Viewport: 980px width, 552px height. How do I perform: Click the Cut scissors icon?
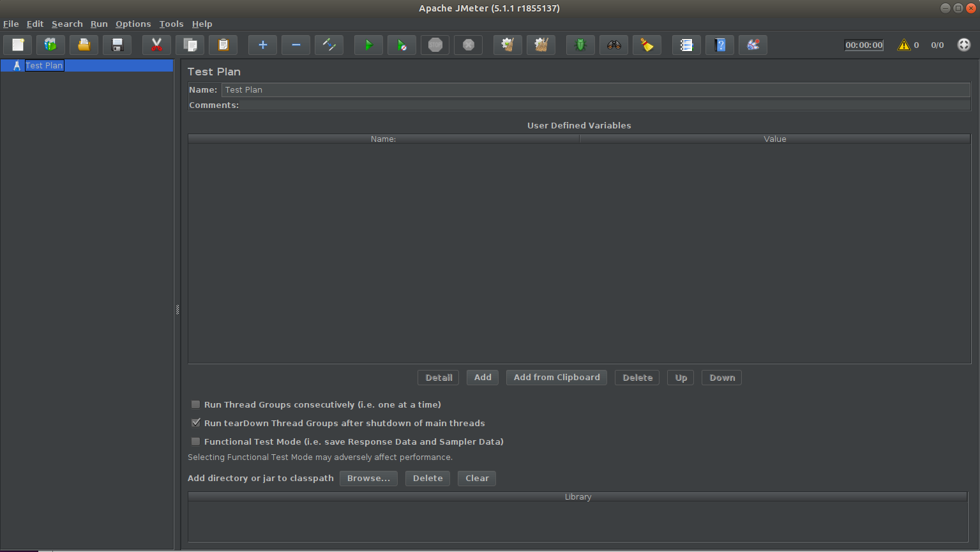(x=157, y=45)
